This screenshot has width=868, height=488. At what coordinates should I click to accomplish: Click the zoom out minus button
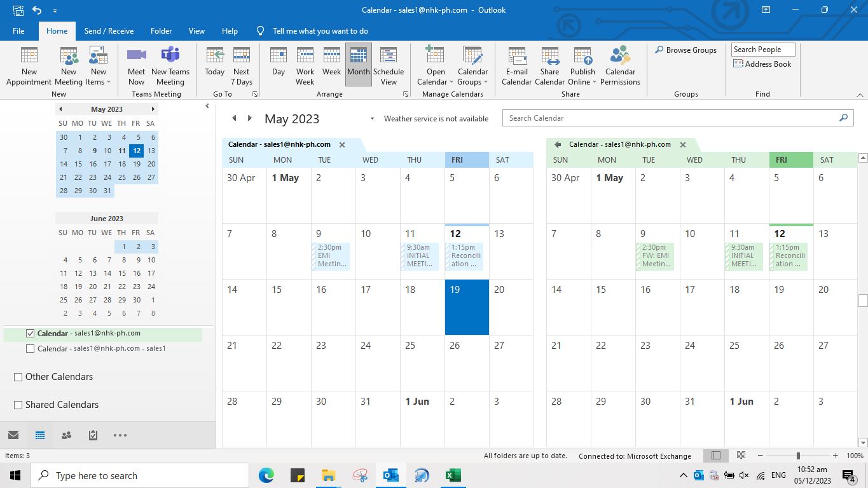[761, 456]
